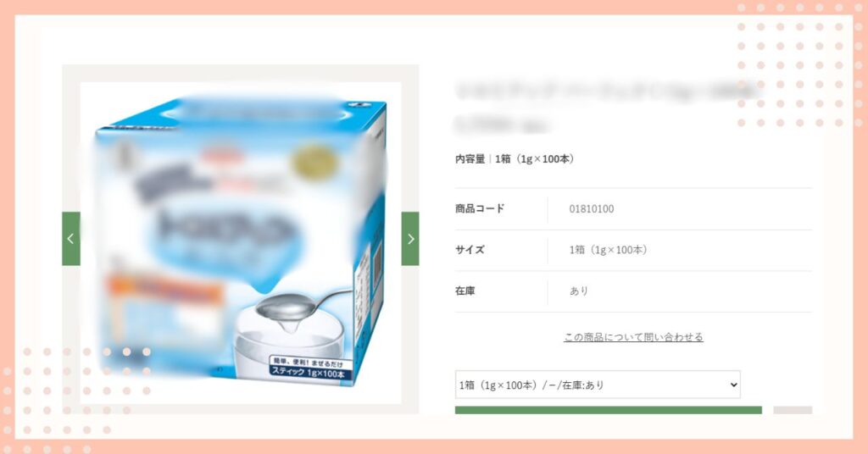The width and height of the screenshot is (868, 454).
Task: Click the green button below the variant selector
Action: click(x=609, y=410)
